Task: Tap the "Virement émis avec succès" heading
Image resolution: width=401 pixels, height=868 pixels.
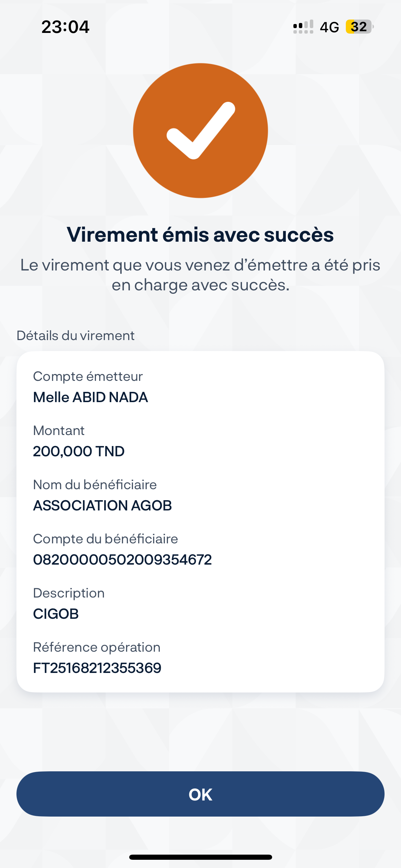Action: point(200,235)
